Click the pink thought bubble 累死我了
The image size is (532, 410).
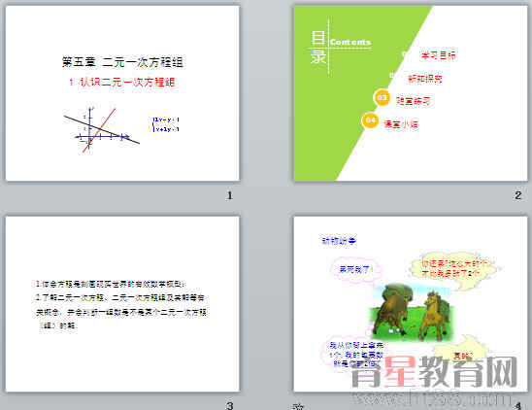(356, 270)
